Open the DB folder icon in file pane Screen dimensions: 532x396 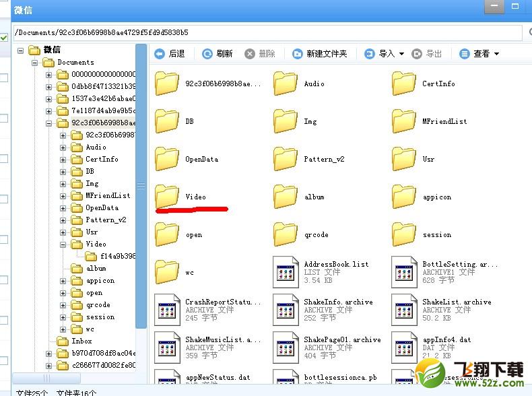167,121
